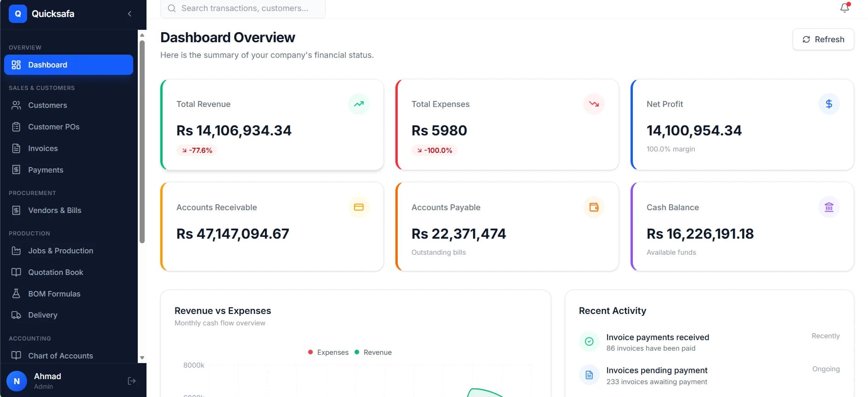Open the Quotation Book
This screenshot has width=868, height=397.
(68, 272)
